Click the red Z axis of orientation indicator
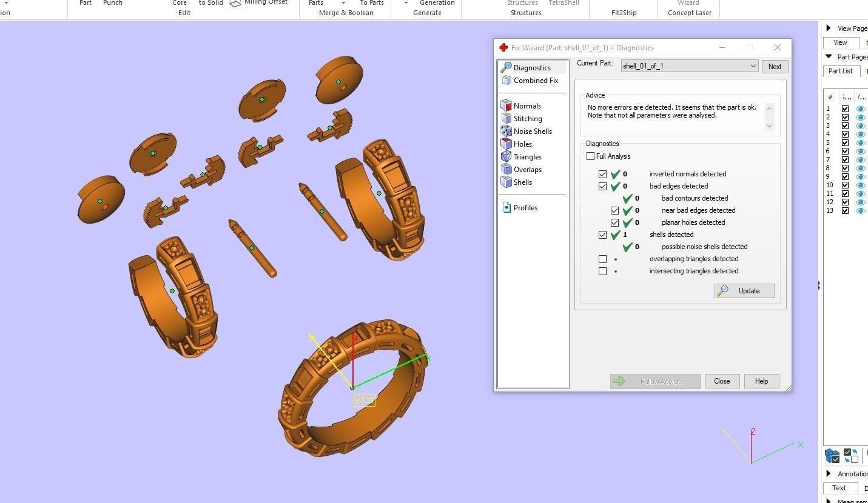Screen dimensions: 868x503 pyautogui.click(x=752, y=445)
